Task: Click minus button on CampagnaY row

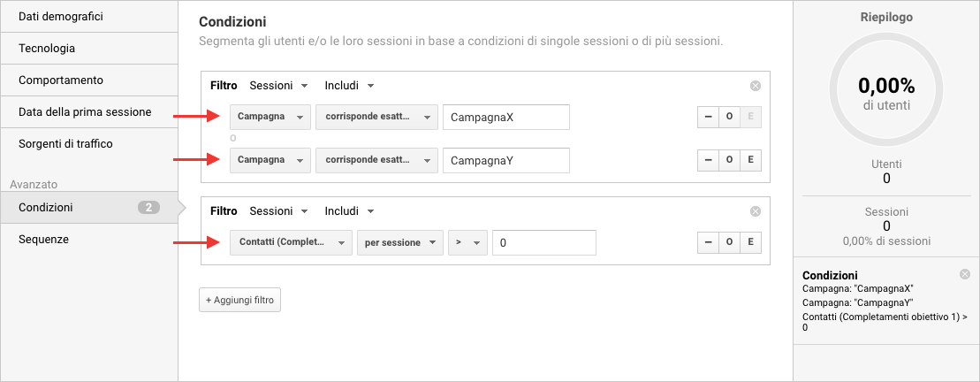Action: [x=708, y=160]
